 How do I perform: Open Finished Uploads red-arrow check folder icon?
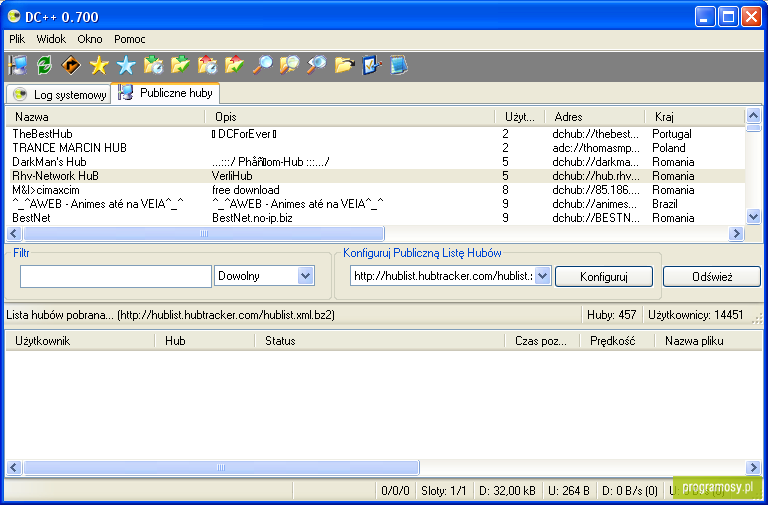tap(235, 65)
